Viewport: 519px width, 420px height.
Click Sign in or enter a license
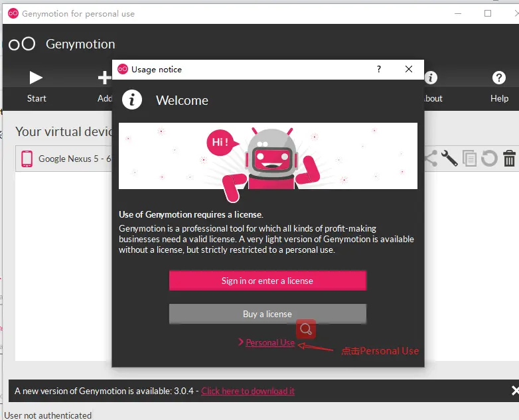[x=267, y=281]
